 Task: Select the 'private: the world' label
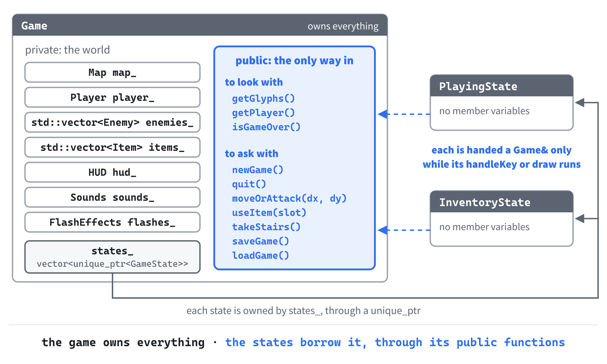pyautogui.click(x=68, y=50)
